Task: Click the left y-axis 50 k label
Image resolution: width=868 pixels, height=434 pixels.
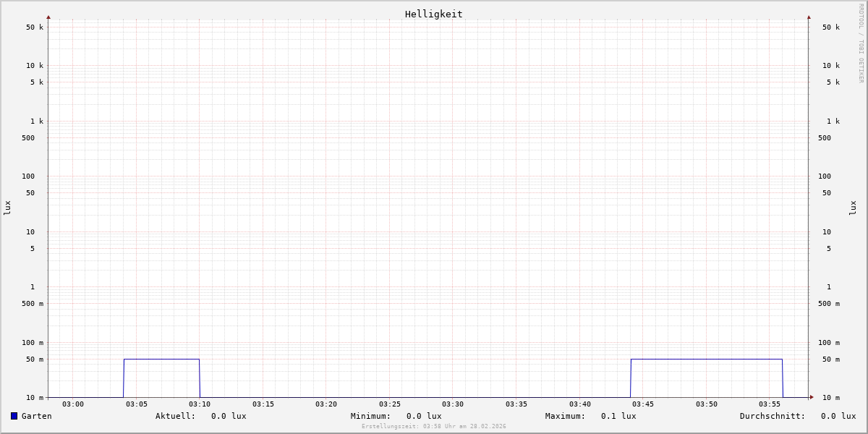Action: point(35,27)
